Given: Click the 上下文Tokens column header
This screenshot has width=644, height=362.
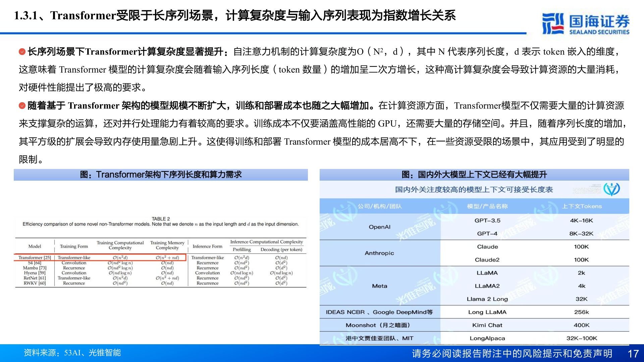Looking at the screenshot, I should 582,206.
